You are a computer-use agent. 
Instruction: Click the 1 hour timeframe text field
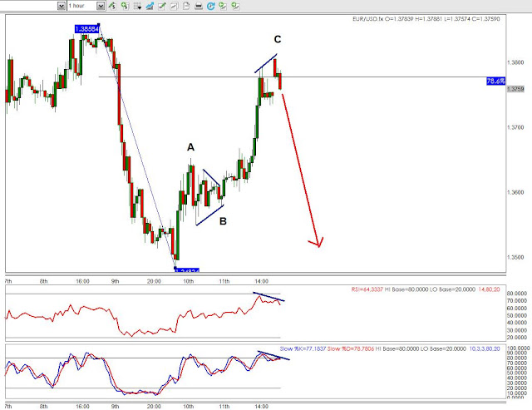tap(81, 6)
